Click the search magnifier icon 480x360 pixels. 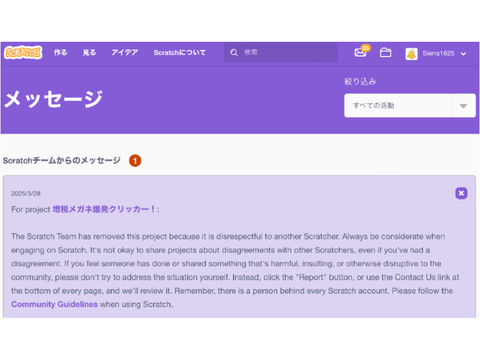coord(234,53)
